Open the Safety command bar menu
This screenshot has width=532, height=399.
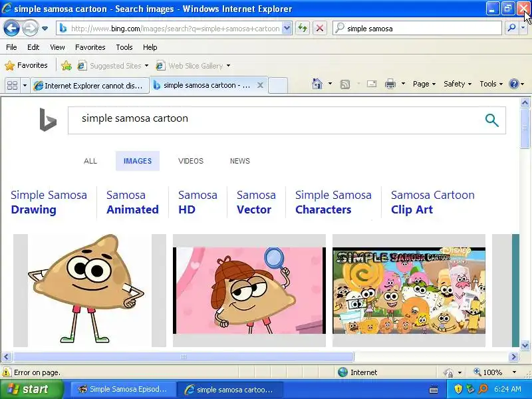458,84
